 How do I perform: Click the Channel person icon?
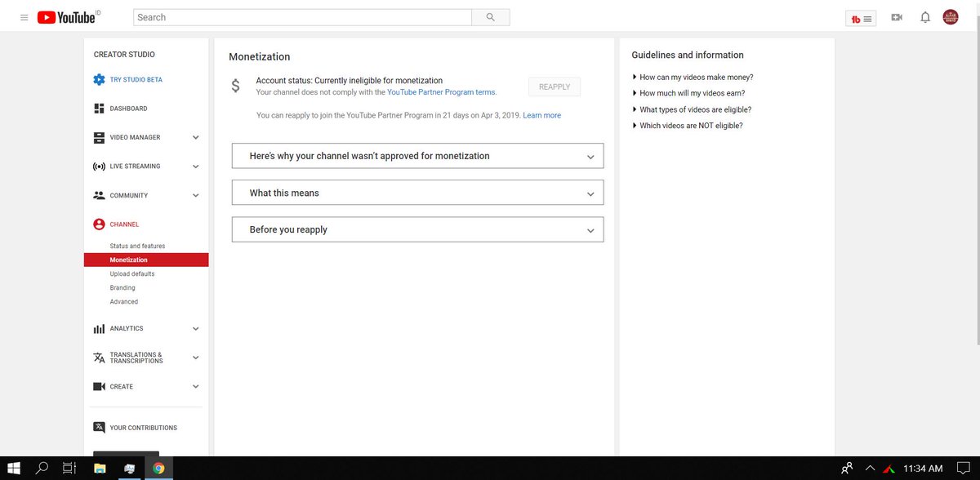[x=99, y=224]
